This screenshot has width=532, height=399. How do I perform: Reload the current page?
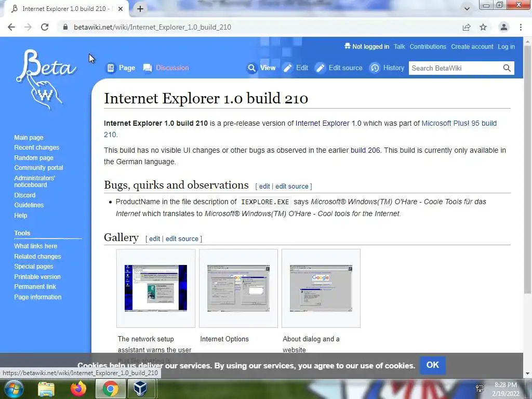45,27
